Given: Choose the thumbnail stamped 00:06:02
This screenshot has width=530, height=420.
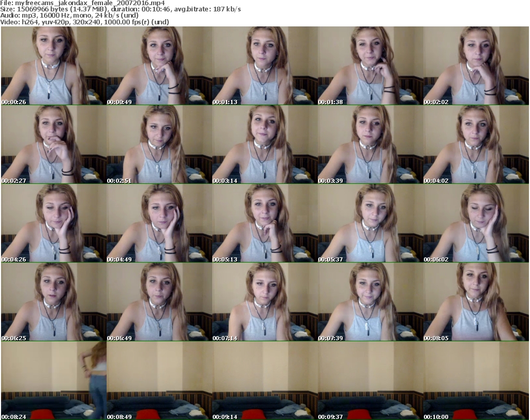Looking at the screenshot, I should tap(476, 223).
